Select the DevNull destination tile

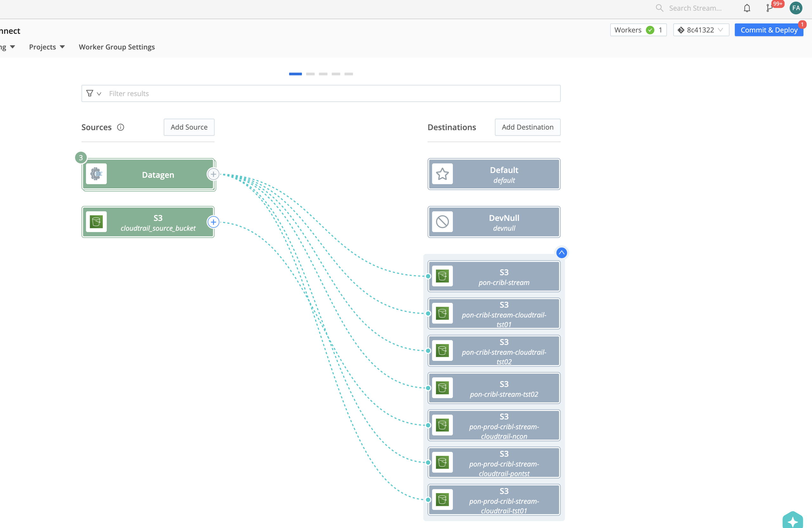pyautogui.click(x=494, y=222)
